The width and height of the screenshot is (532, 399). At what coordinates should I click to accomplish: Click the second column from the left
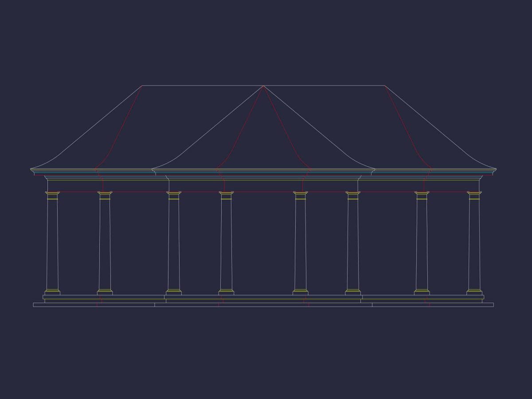pyautogui.click(x=105, y=244)
